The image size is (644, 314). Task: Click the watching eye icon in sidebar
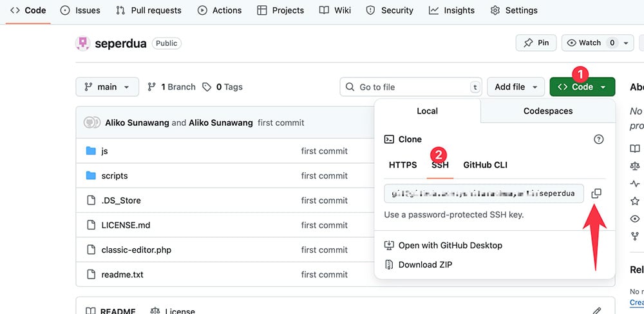pyautogui.click(x=635, y=219)
